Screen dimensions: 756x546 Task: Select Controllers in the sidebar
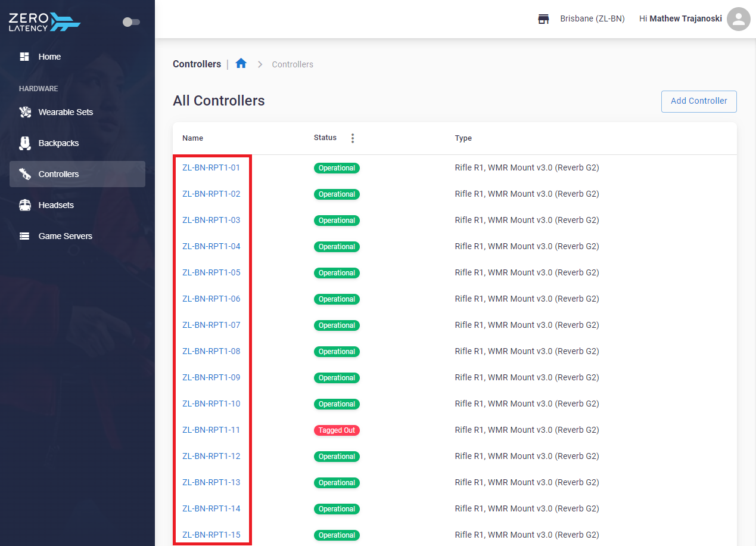pos(77,174)
